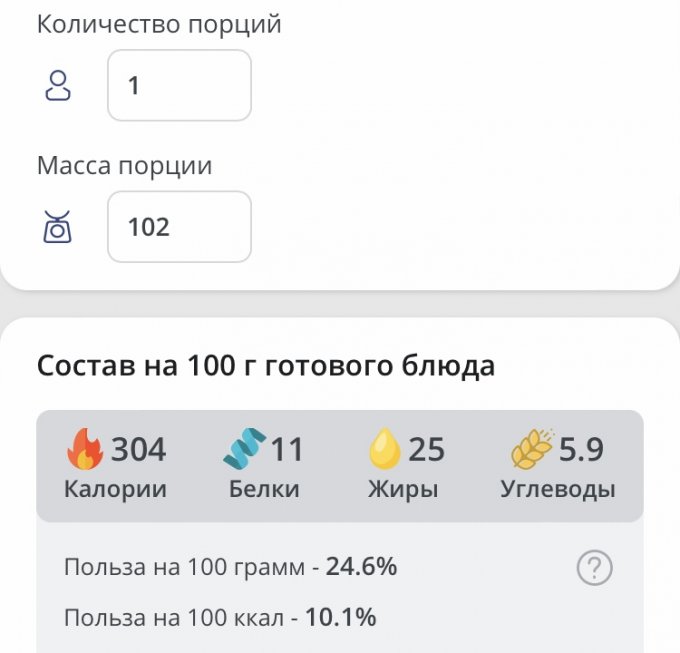Open the question mark help icon

pyautogui.click(x=595, y=568)
